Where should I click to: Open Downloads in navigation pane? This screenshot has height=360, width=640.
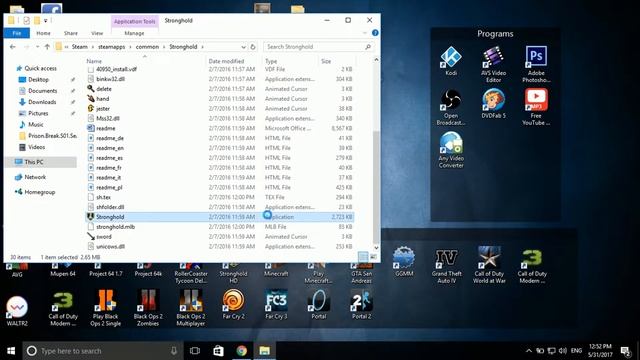tap(42, 102)
